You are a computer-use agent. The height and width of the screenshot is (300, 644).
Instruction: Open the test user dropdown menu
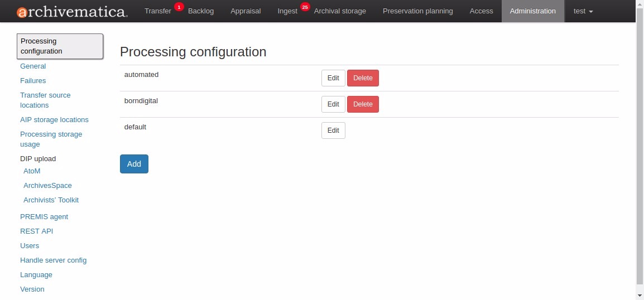583,11
